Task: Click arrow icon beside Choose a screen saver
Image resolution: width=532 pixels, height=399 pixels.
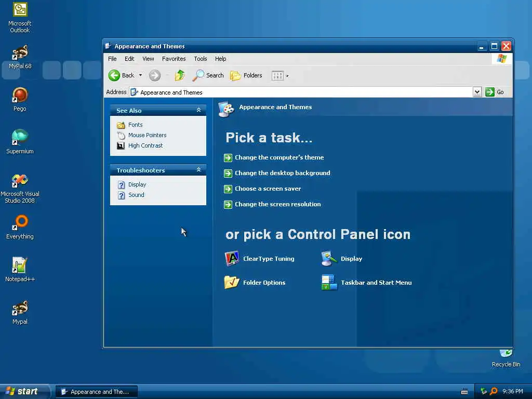Action: pos(228,189)
